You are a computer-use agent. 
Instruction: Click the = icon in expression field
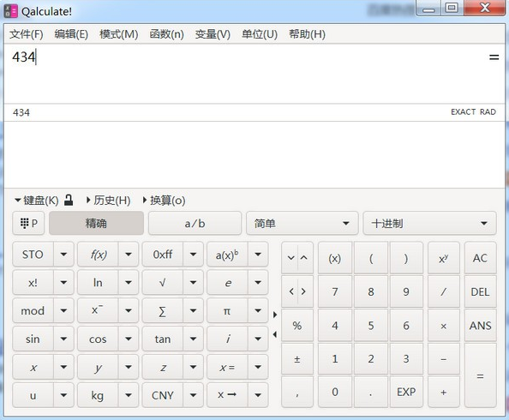tap(494, 57)
